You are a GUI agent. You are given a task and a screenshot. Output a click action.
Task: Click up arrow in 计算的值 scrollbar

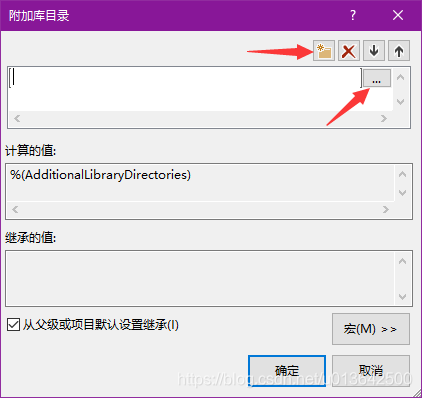[403, 174]
